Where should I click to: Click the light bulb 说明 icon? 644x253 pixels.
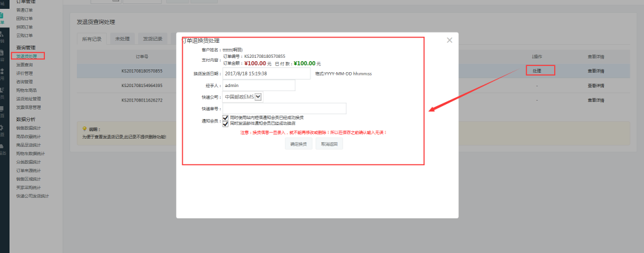tap(84, 129)
